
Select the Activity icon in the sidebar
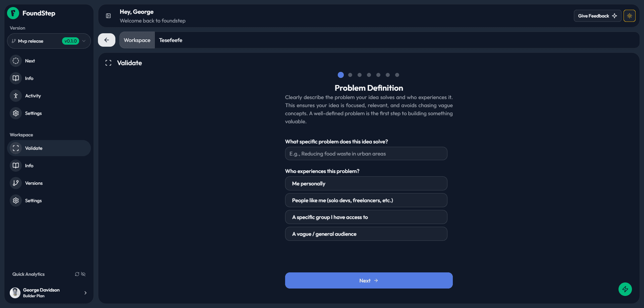(15, 96)
